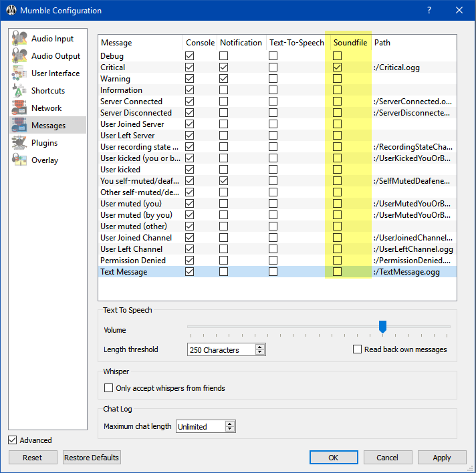
Task: Click the :/TextMessage.ogg path cell
Action: click(406, 271)
